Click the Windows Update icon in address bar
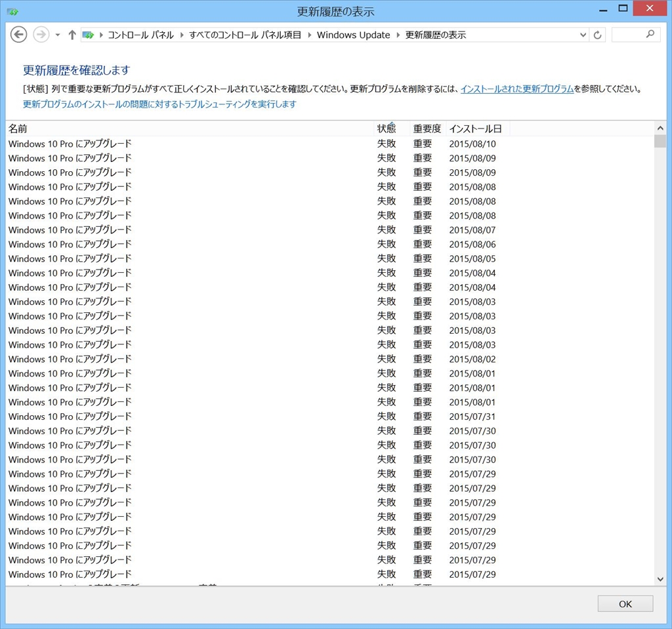 click(x=89, y=35)
